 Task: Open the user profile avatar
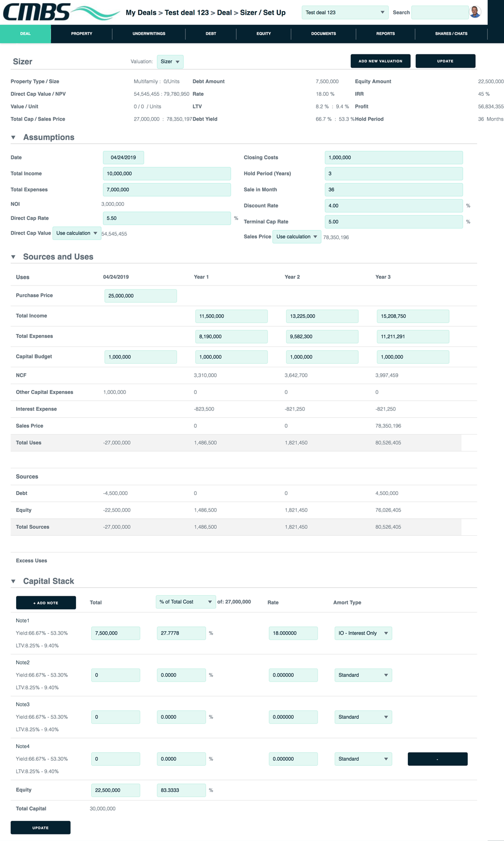(475, 12)
